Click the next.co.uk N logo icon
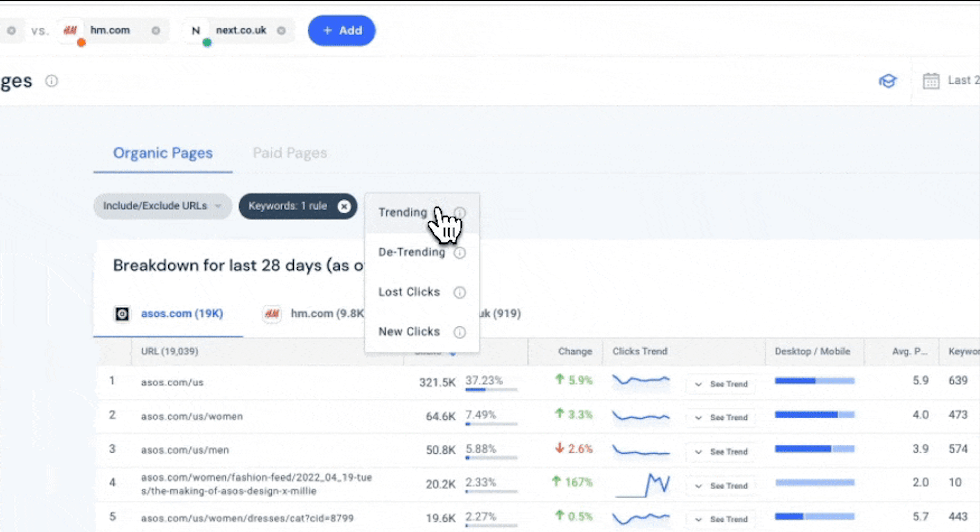 196,30
